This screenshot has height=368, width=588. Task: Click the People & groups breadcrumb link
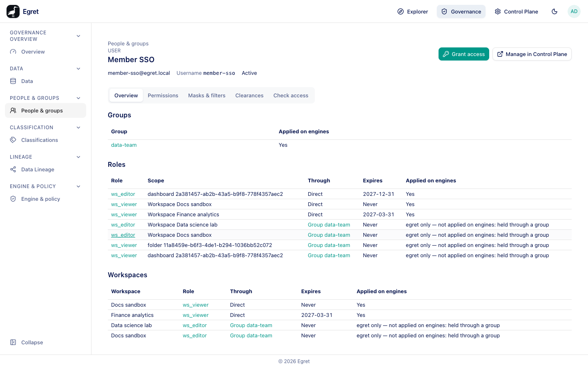pyautogui.click(x=128, y=44)
